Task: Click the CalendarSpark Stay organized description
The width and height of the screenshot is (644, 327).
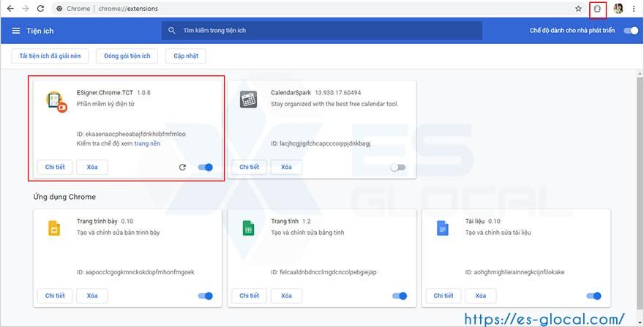Action: click(x=334, y=104)
